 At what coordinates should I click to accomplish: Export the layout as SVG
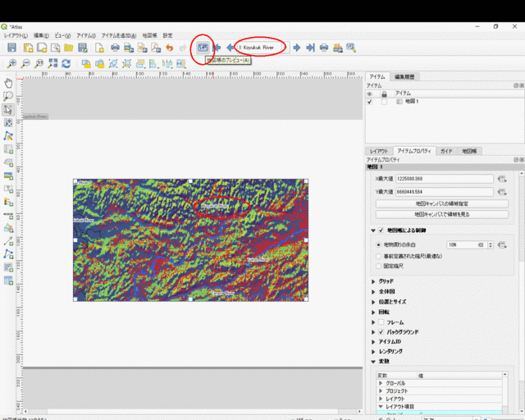click(x=143, y=48)
